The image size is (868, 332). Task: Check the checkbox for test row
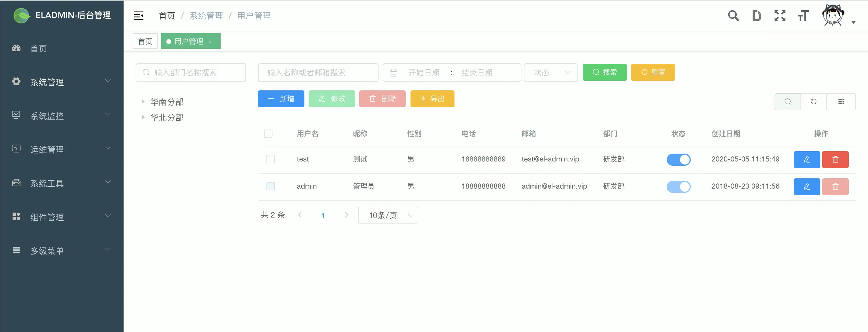point(271,159)
